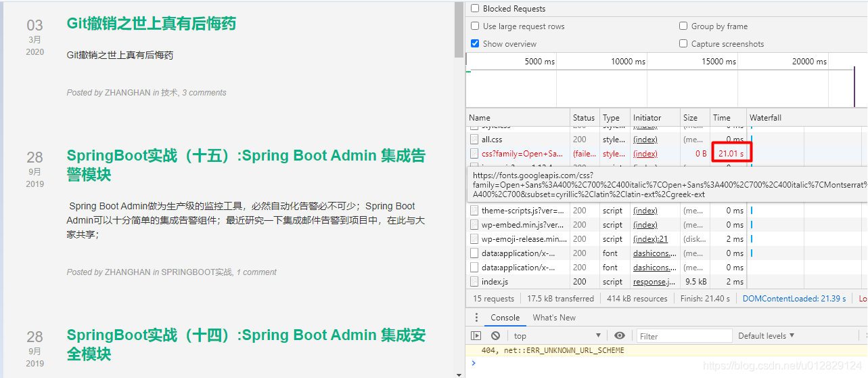Open the Git撤销之世上真有后悔药 post title
Image resolution: width=868 pixels, height=378 pixels.
pyautogui.click(x=151, y=24)
